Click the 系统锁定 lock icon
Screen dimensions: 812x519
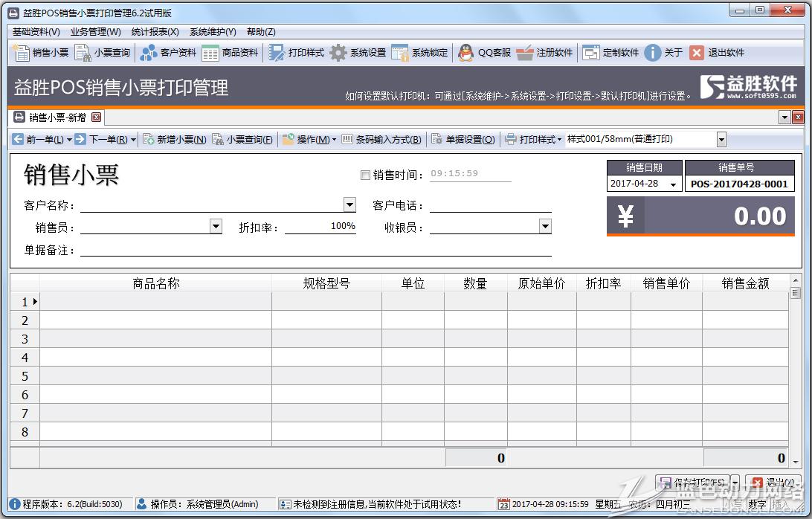point(400,53)
